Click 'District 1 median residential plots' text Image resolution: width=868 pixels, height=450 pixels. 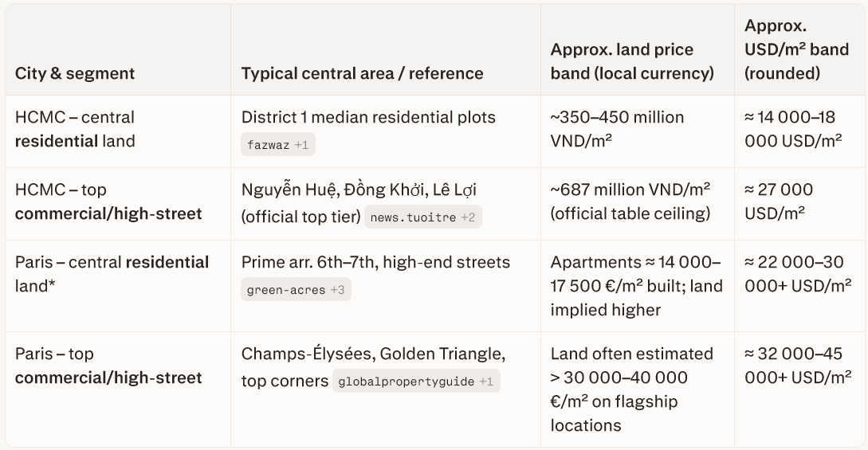coord(368,117)
